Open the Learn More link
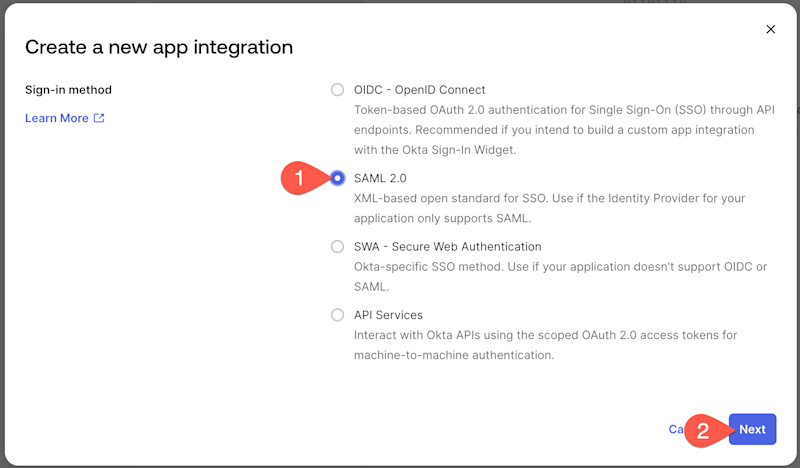 [57, 118]
